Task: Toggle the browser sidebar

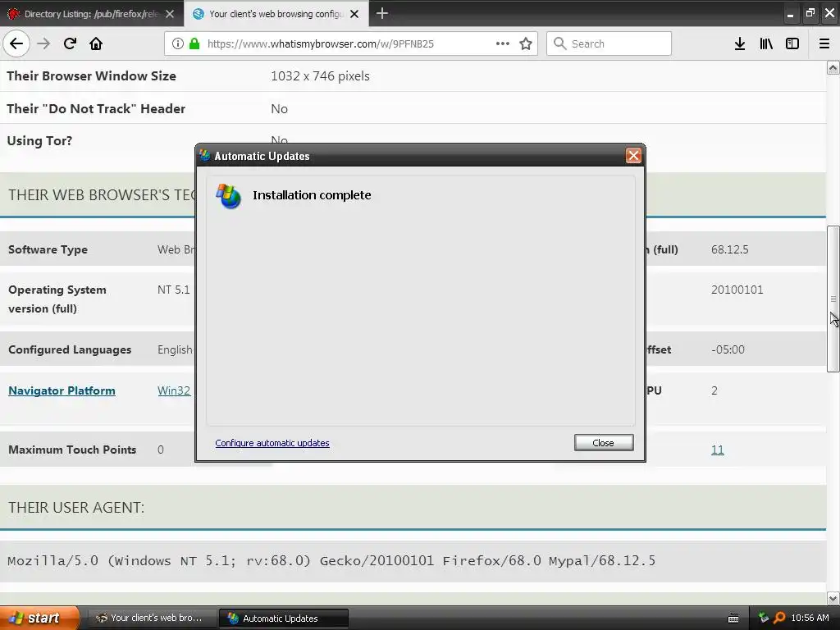Action: (x=792, y=43)
